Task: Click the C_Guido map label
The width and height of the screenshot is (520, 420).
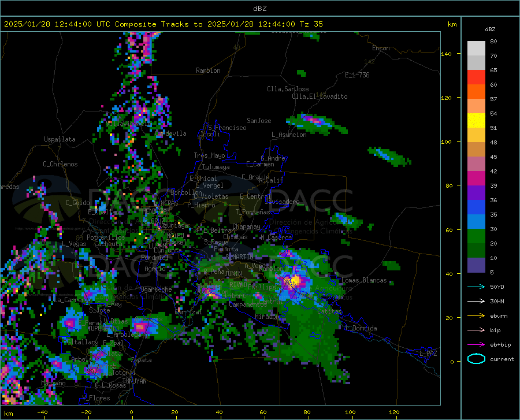Action: [77, 203]
